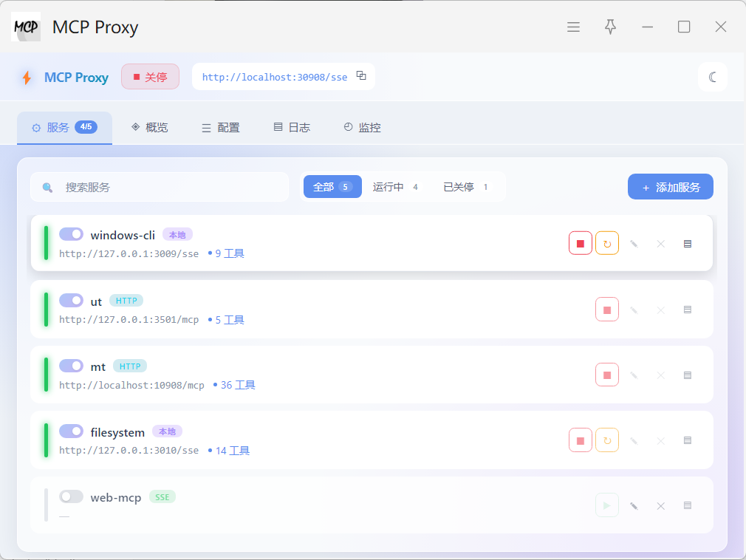Restart the filesystem service
Image resolution: width=746 pixels, height=560 pixels.
pyautogui.click(x=606, y=440)
